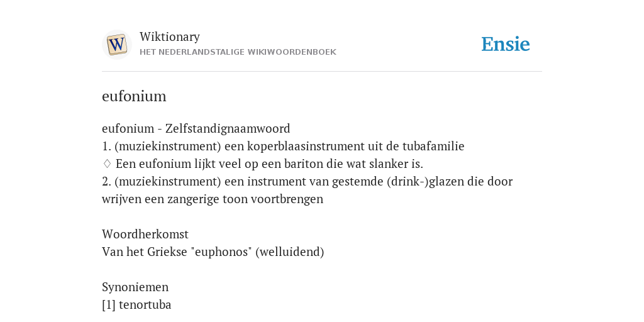Click the second definition about gestemde glazen

(x=307, y=182)
